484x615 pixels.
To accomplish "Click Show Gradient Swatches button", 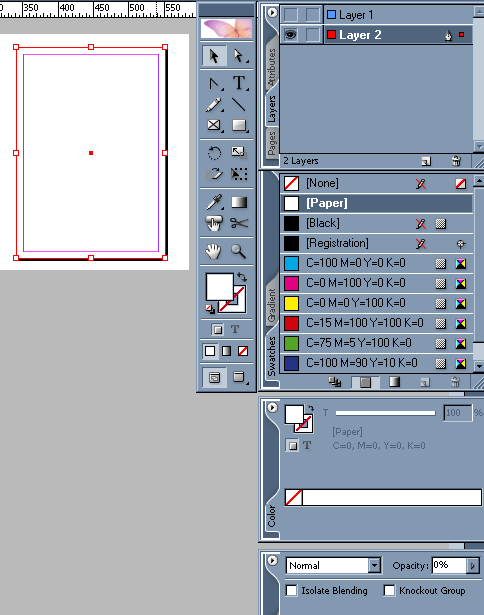I will [x=394, y=382].
